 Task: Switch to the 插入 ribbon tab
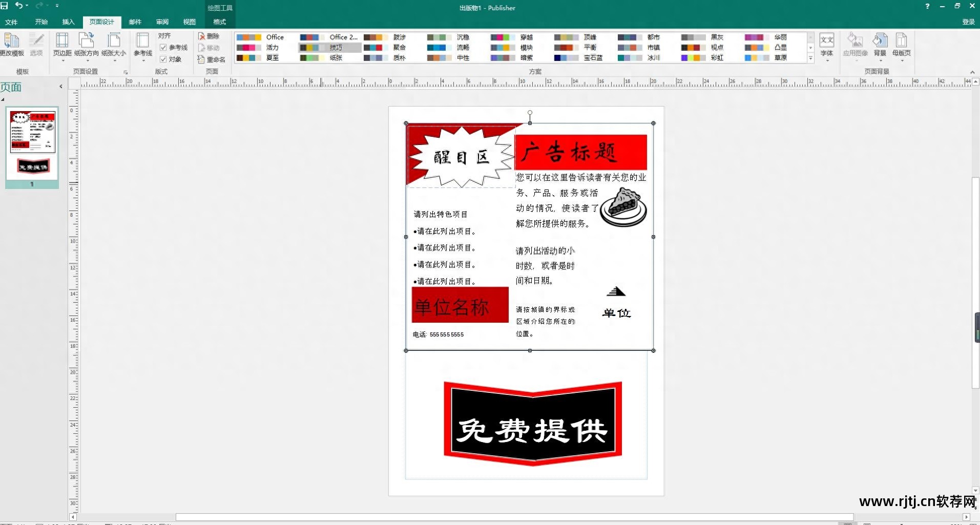coord(67,22)
